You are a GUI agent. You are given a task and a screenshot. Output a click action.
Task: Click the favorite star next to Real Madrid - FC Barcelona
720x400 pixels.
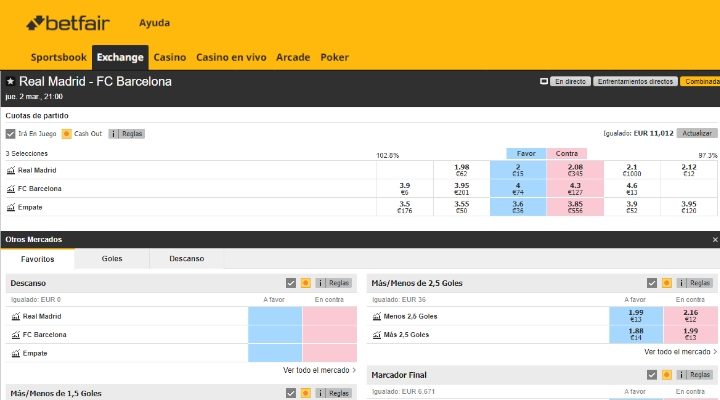(10, 81)
